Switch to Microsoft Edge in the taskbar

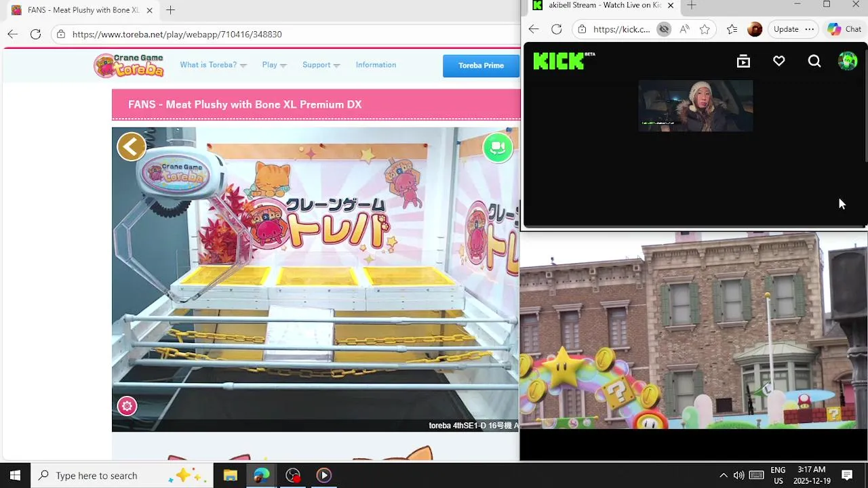coord(262,475)
